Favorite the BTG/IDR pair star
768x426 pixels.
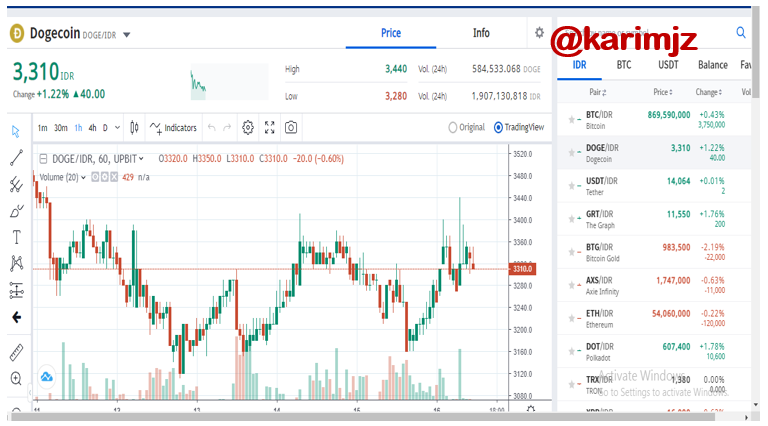(x=571, y=252)
